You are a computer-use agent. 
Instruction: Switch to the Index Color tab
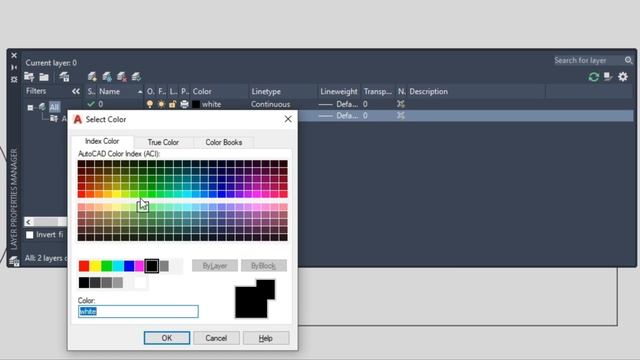point(102,141)
